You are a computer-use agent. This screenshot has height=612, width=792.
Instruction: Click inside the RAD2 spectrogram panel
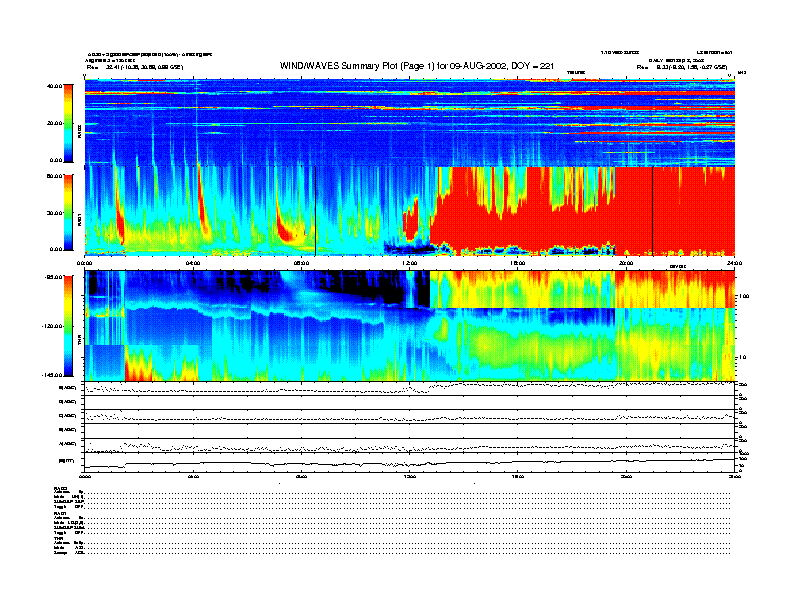pyautogui.click(x=410, y=122)
